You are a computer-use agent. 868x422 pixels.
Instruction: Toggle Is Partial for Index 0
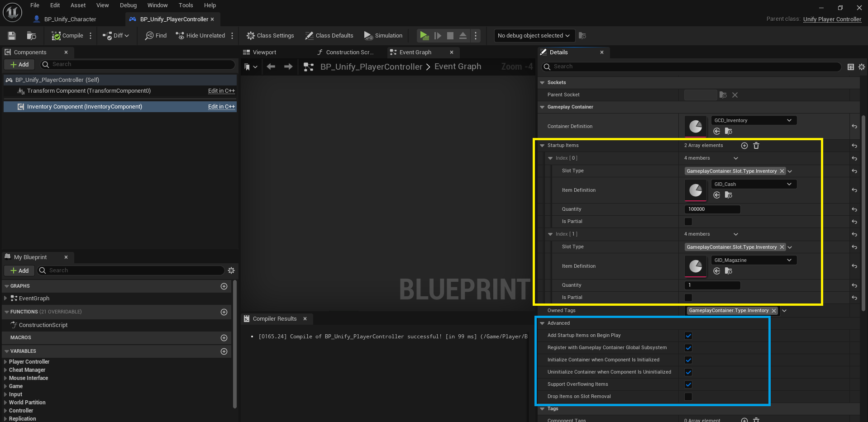[x=688, y=222]
